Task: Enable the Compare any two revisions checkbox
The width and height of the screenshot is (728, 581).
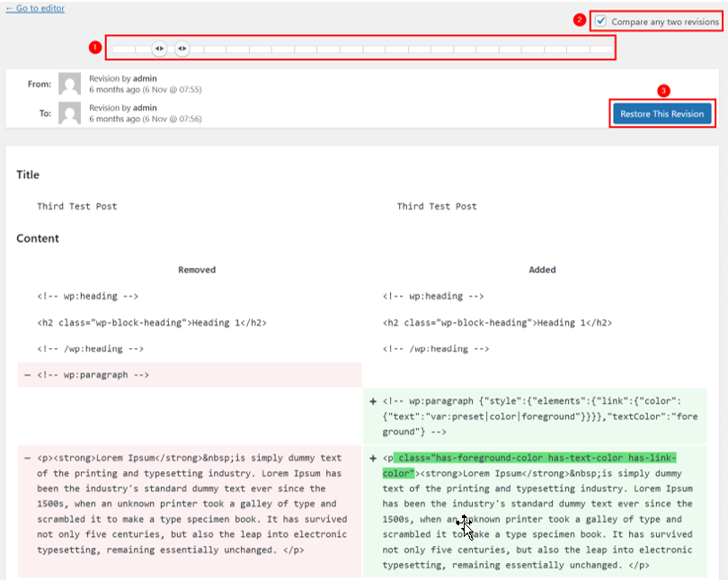Action: [600, 21]
